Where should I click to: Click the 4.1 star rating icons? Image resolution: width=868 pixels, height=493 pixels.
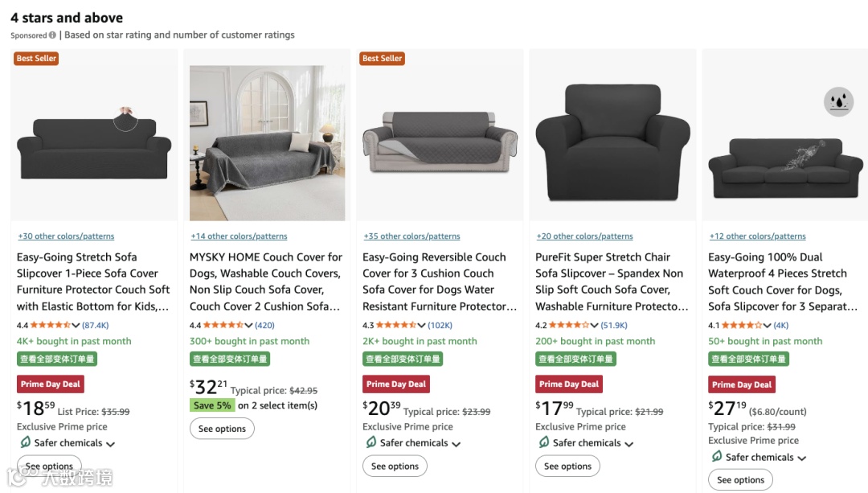741,325
